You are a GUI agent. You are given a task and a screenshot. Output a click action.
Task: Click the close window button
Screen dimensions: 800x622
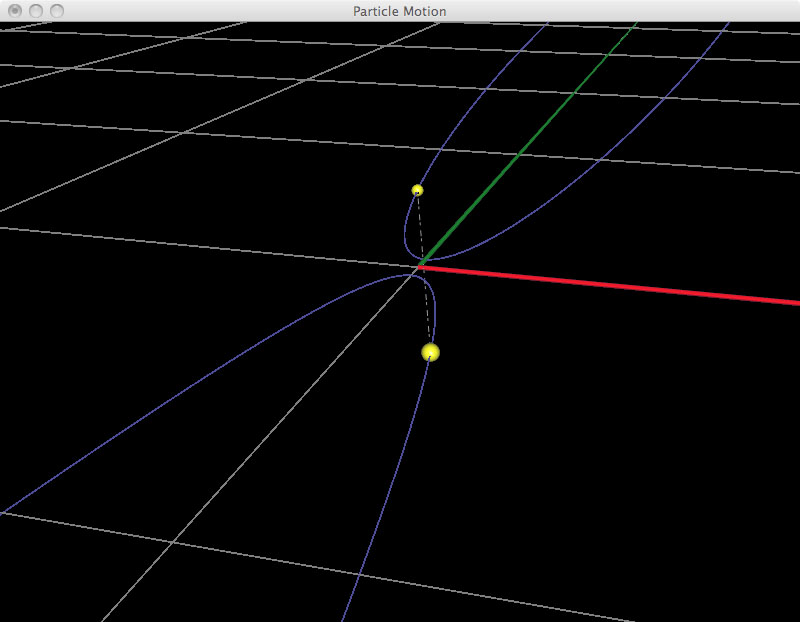15,11
